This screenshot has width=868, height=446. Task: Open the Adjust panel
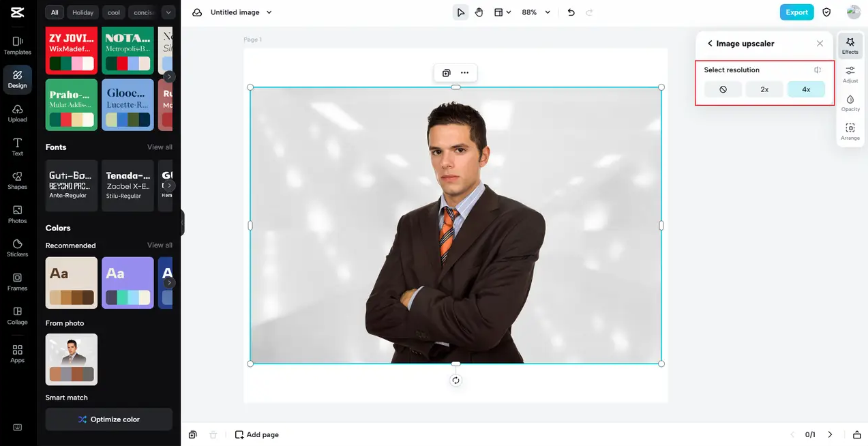(x=850, y=74)
